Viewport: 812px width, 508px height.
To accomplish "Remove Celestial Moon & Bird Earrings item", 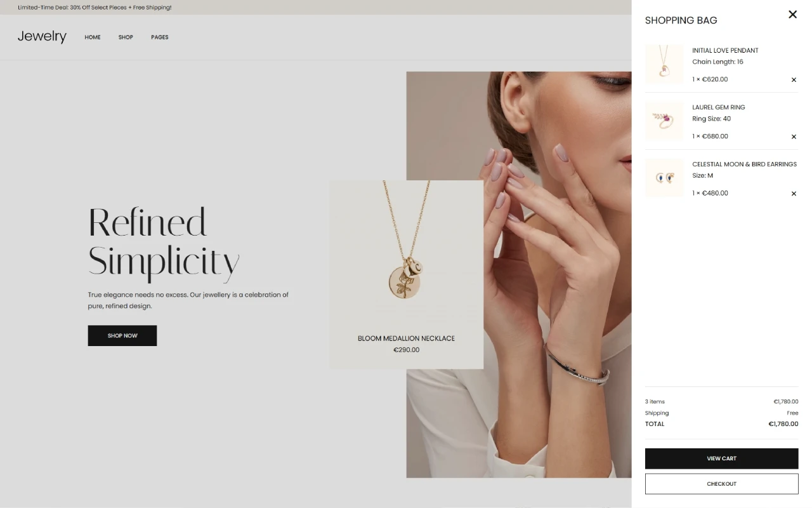I will pyautogui.click(x=794, y=194).
